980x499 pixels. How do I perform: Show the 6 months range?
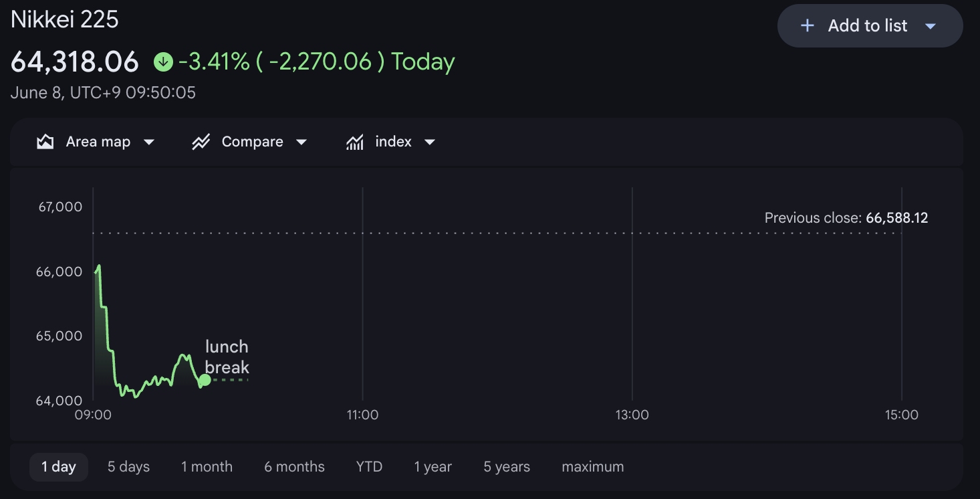coord(294,467)
